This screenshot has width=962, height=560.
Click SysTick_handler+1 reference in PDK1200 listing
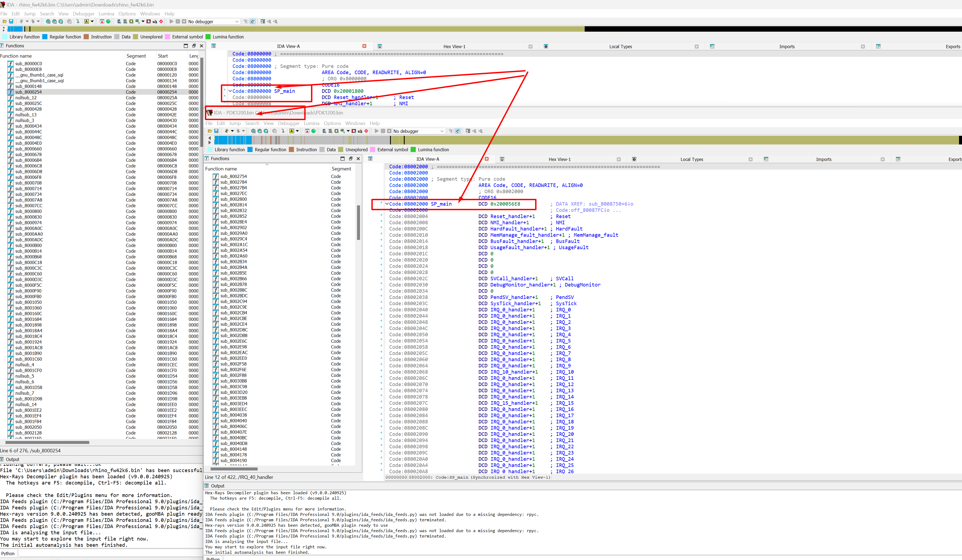(x=515, y=303)
